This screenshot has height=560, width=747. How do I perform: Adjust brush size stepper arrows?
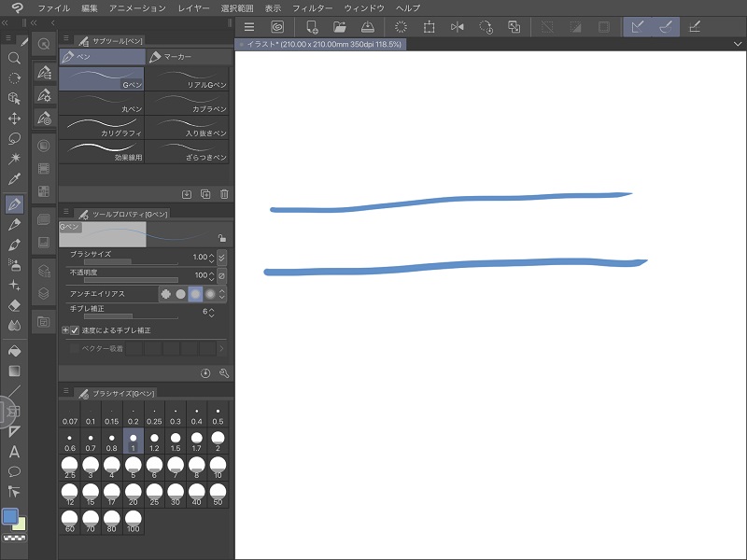(x=212, y=258)
